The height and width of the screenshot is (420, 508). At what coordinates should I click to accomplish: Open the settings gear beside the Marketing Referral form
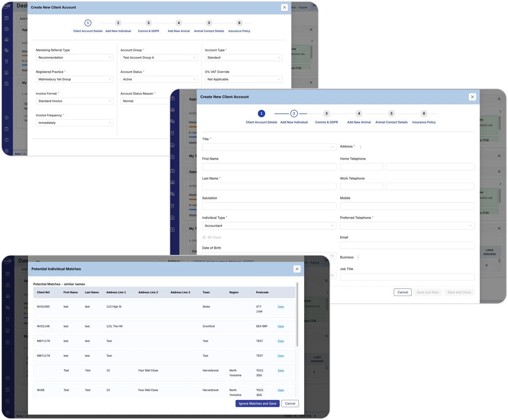pos(7,151)
